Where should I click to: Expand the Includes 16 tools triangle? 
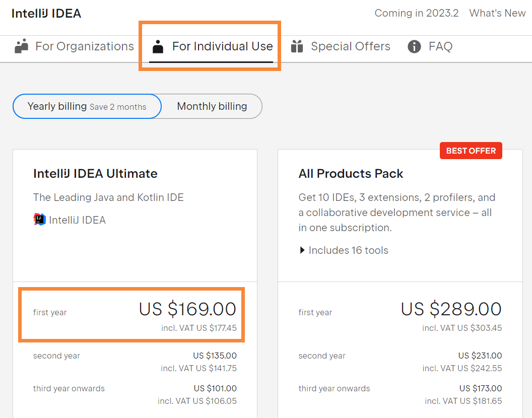tap(302, 250)
